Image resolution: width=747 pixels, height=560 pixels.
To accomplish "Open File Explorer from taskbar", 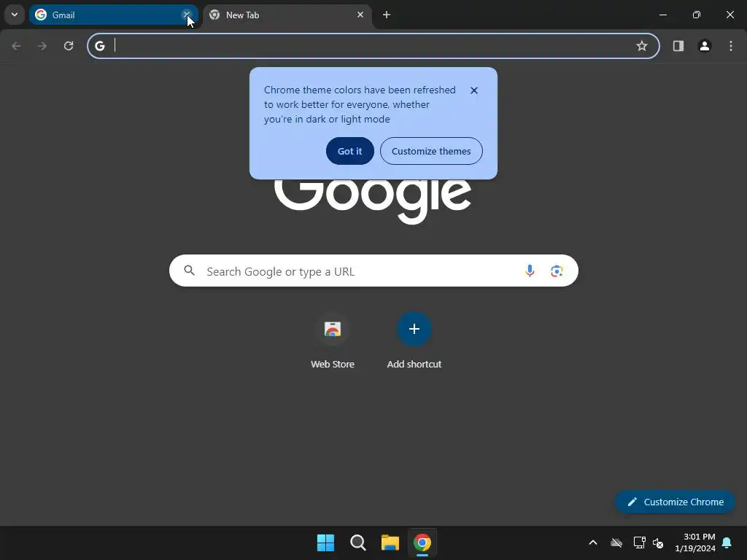I will 390,542.
